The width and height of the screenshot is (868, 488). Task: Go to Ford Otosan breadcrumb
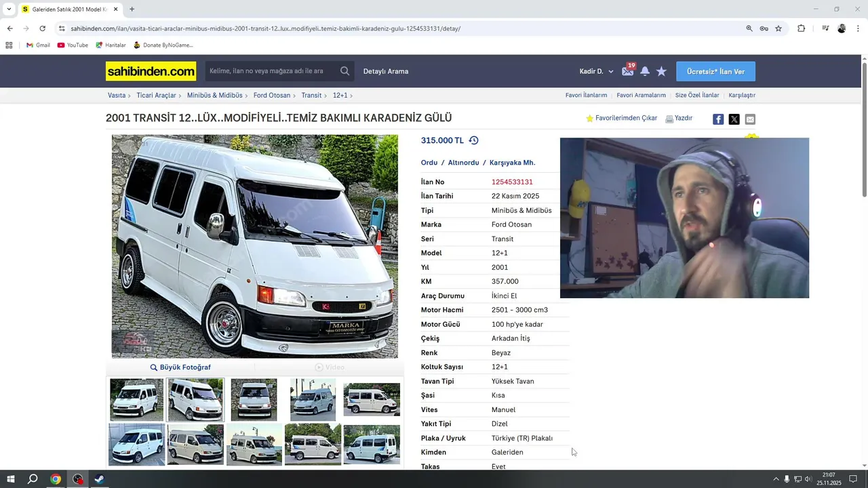[x=272, y=96]
